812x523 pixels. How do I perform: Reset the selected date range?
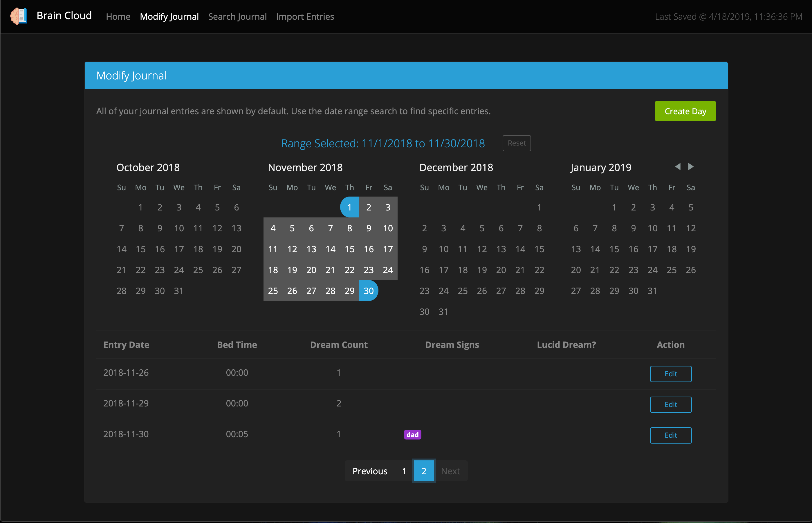pyautogui.click(x=516, y=143)
